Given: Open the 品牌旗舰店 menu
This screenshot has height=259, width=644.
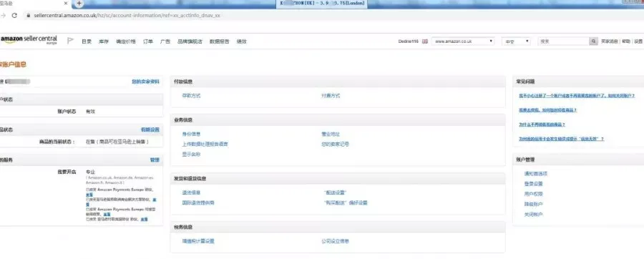Looking at the screenshot, I should click(190, 41).
